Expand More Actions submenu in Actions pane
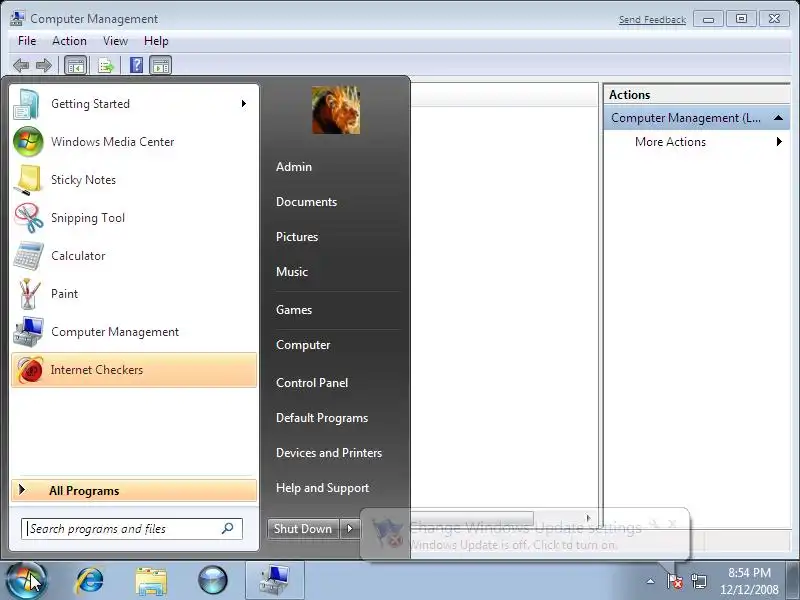 (779, 142)
